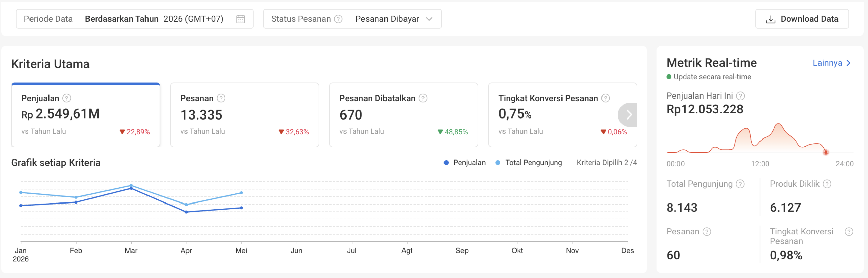Open the Lainnya link in Metrik Real-time
The width and height of the screenshot is (868, 278).
(x=832, y=63)
